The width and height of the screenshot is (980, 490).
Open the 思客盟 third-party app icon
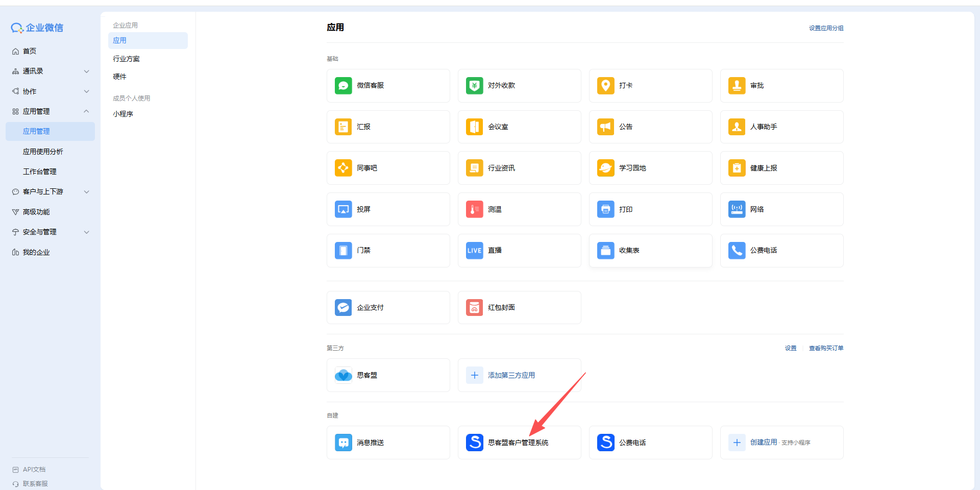tap(343, 375)
